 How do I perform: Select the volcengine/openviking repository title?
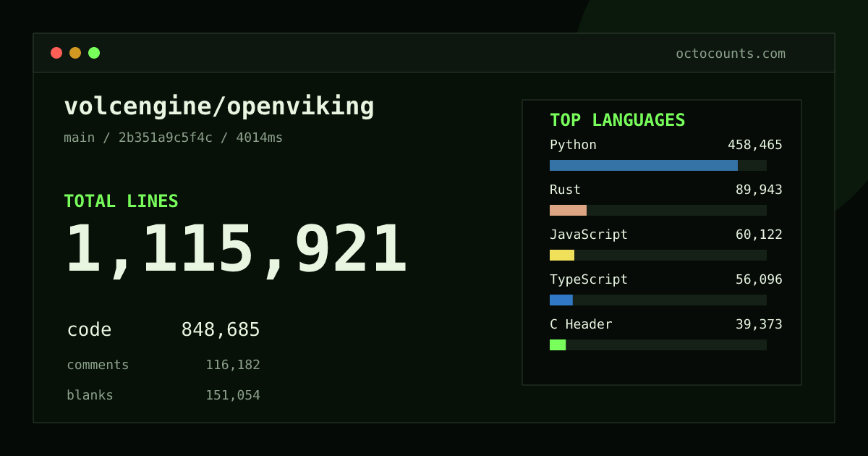(219, 106)
